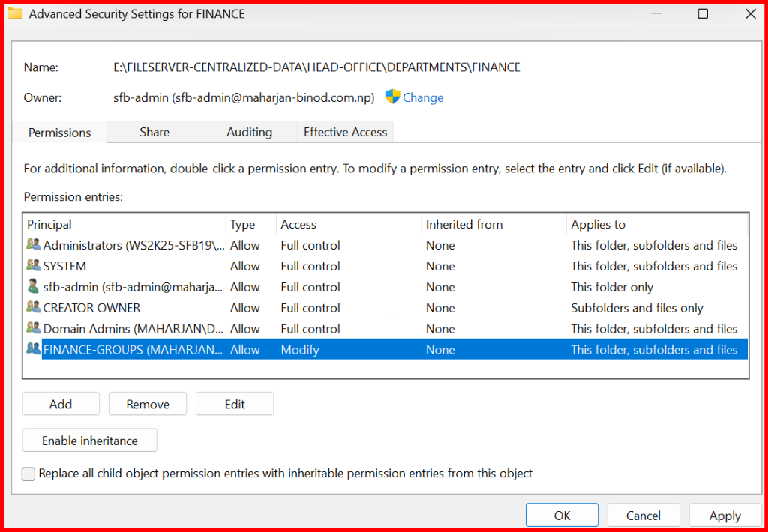
Task: Click Enable inheritance button
Action: (x=90, y=441)
